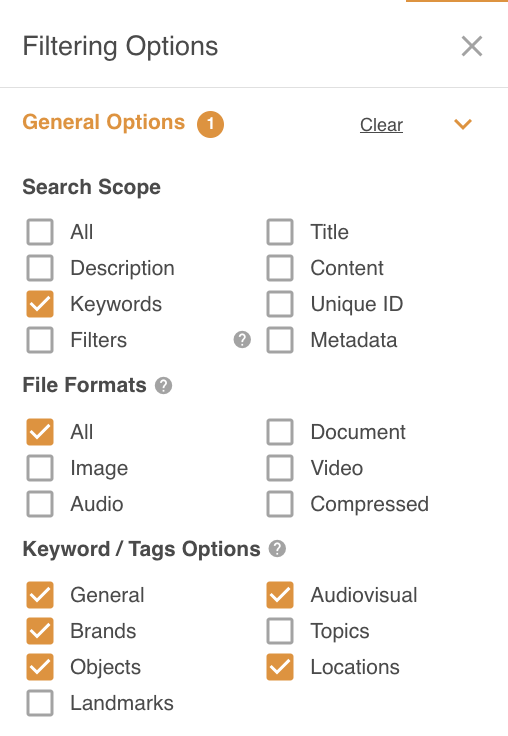Image resolution: width=508 pixels, height=736 pixels.
Task: Check the Landmarks tags option
Action: pyautogui.click(x=40, y=703)
